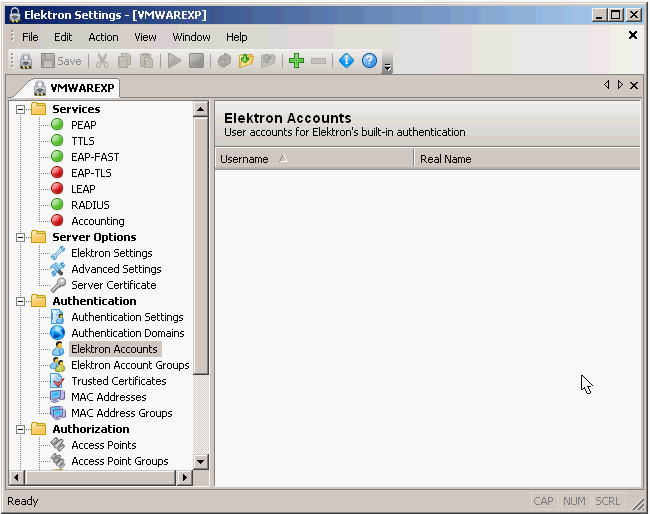Screen dimensions: 650x514
Task: Click the padlock connect icon in toolbar
Action: [x=26, y=61]
